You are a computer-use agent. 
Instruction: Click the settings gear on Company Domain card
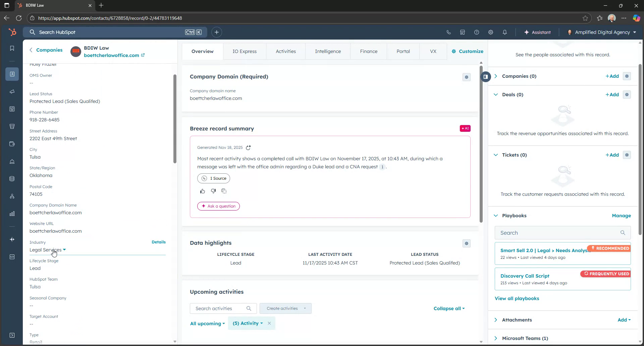pyautogui.click(x=467, y=77)
